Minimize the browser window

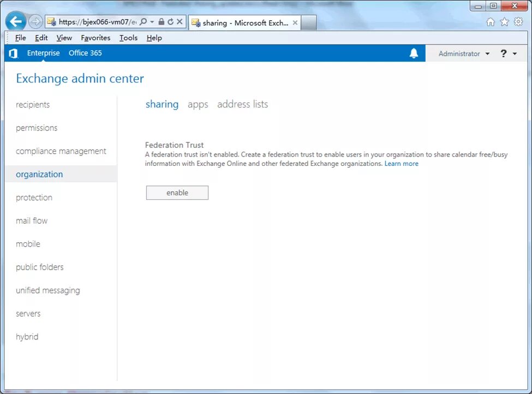479,6
